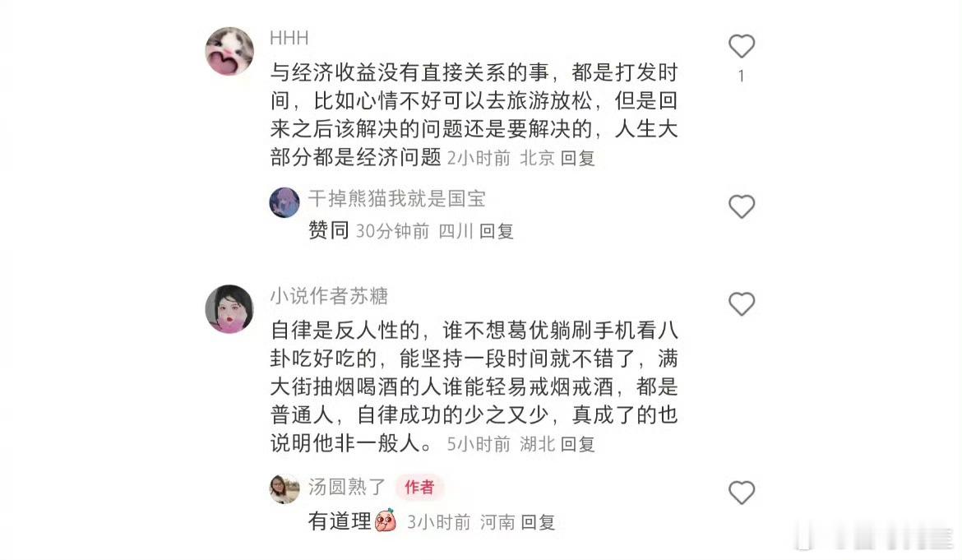The height and width of the screenshot is (560, 962).
Task: Reply to the 赞同 comment from 四川
Action: (x=497, y=231)
